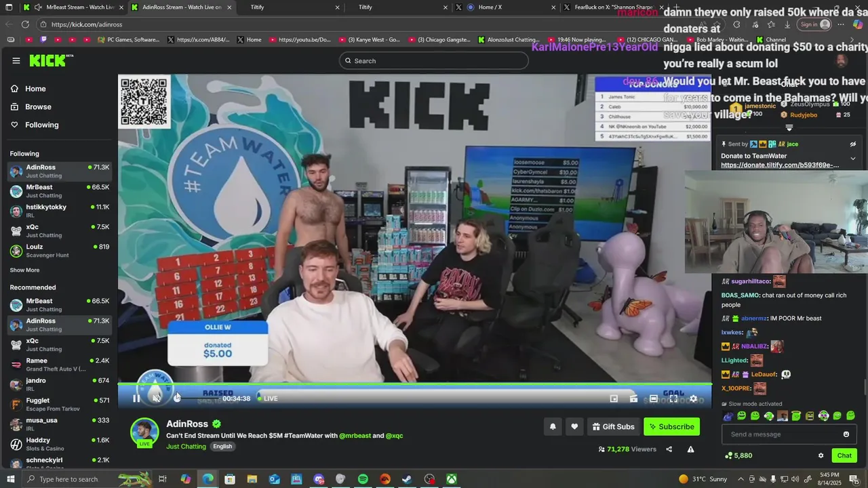Click the green Subscribe button
Viewport: 868px width, 488px height.
(x=671, y=426)
